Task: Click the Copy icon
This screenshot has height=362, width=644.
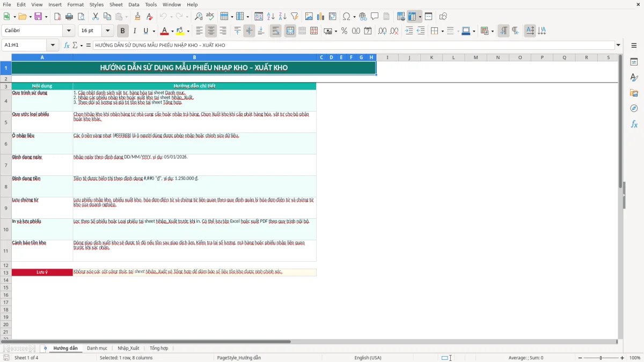Action: point(107,17)
